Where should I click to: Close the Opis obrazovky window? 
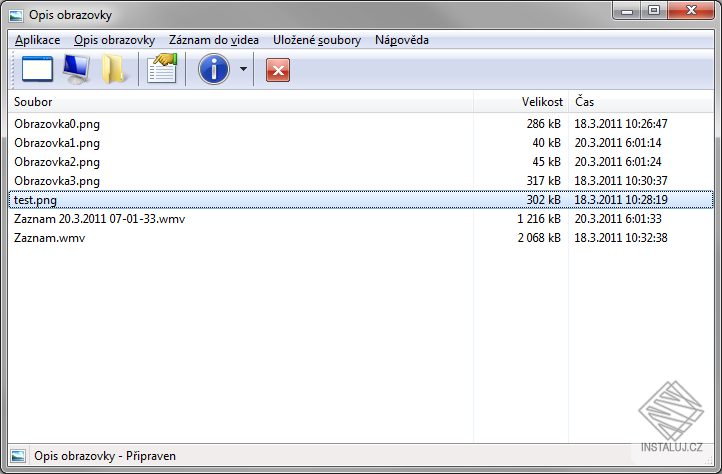pyautogui.click(x=691, y=11)
